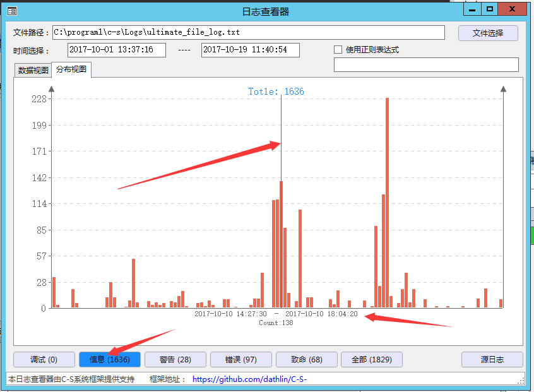This screenshot has height=392, width=534.
Task: Display 全部 (1829) log entries
Action: coord(372,360)
